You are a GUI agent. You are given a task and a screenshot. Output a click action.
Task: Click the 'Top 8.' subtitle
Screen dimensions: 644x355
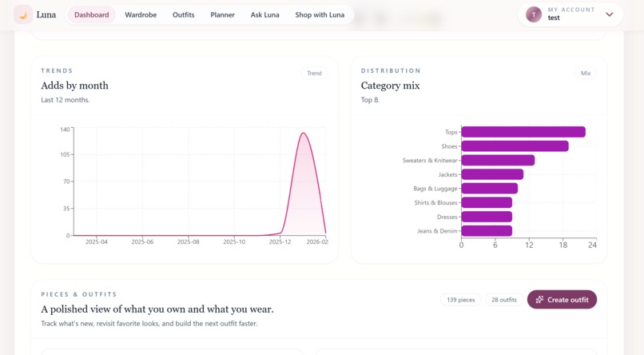370,100
